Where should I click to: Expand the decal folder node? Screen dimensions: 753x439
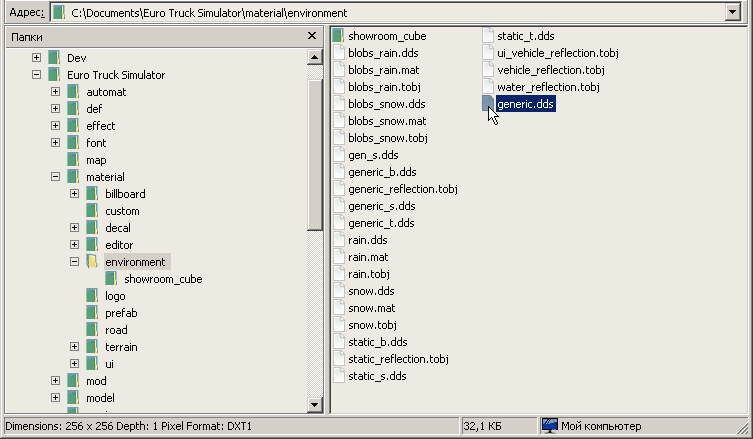[x=74, y=228]
